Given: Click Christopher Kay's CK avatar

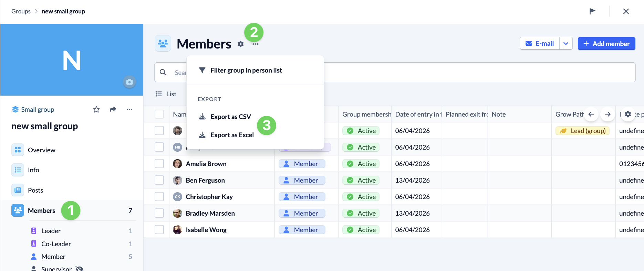Looking at the screenshot, I should 177,197.
